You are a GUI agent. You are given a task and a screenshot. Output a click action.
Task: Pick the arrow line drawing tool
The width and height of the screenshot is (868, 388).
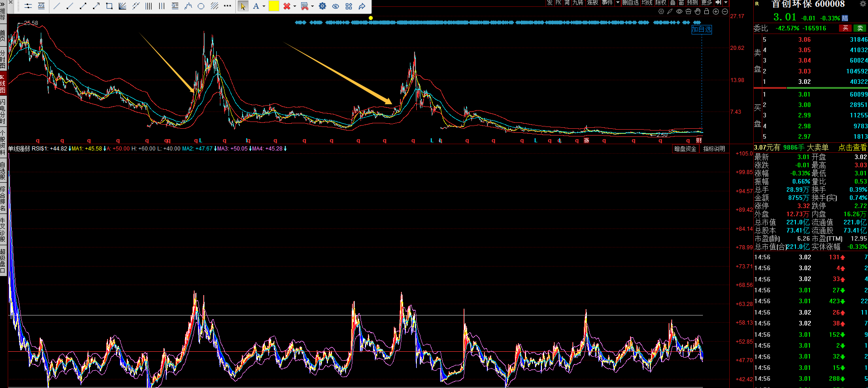coord(96,6)
